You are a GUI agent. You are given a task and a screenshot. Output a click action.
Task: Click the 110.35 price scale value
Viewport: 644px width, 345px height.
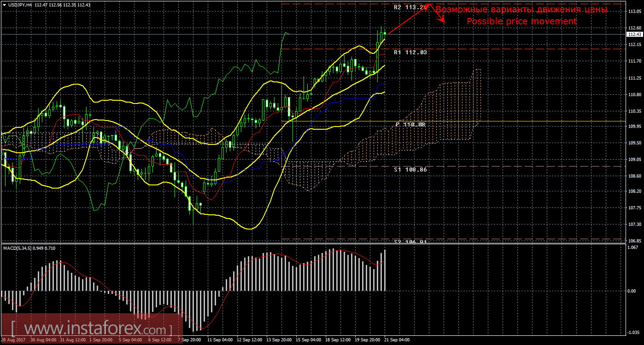click(x=634, y=111)
